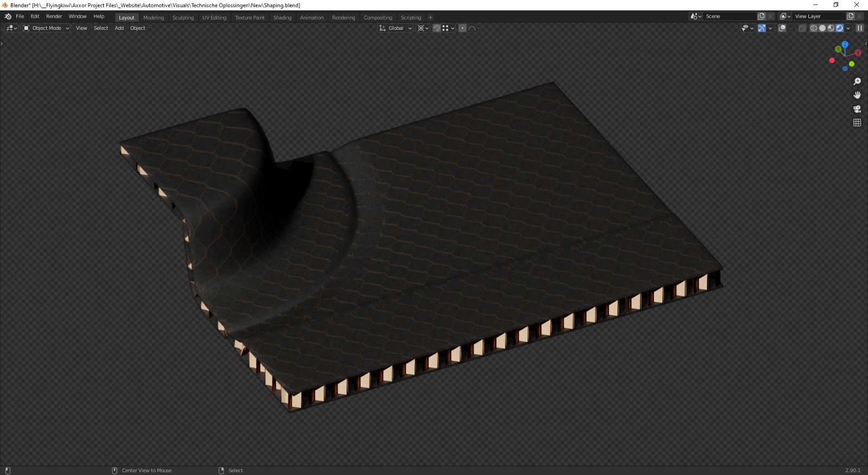The image size is (868, 475).
Task: Delete the Scene with X icon
Action: 770,16
